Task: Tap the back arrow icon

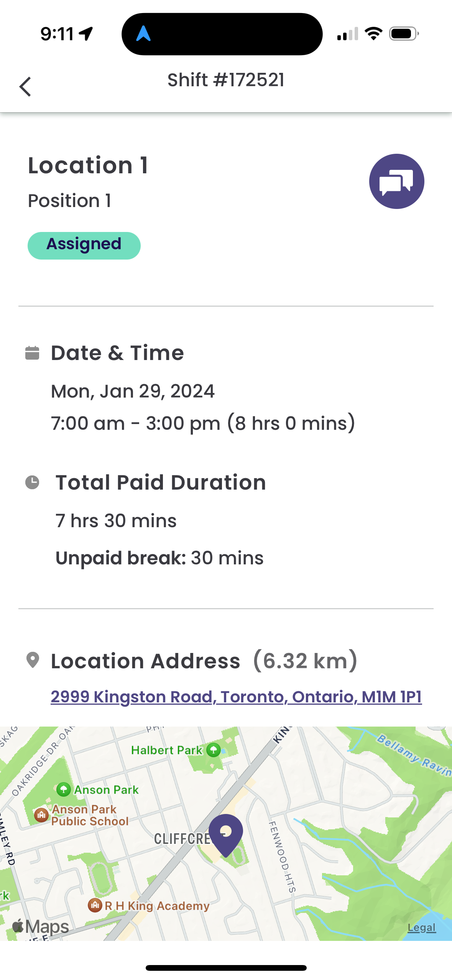Action: click(x=25, y=87)
